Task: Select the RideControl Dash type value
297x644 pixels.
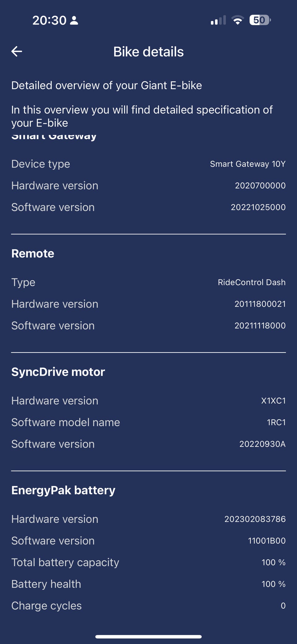Action: click(x=252, y=282)
